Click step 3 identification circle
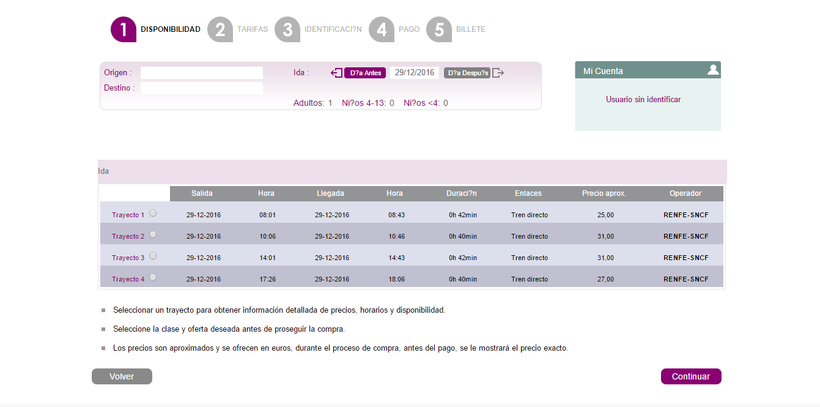 point(287,30)
